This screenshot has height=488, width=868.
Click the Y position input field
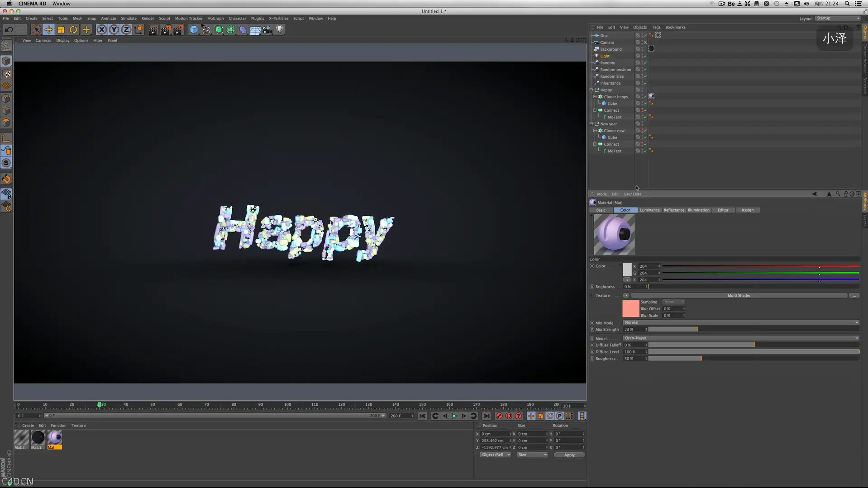coord(496,441)
